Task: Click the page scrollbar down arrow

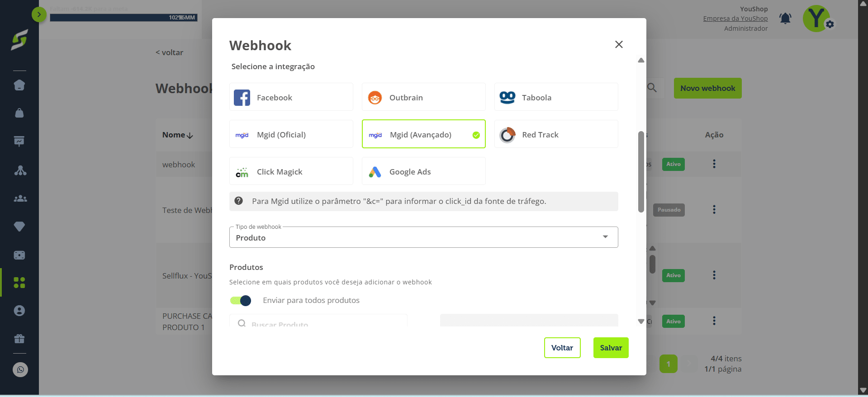Action: click(863, 390)
